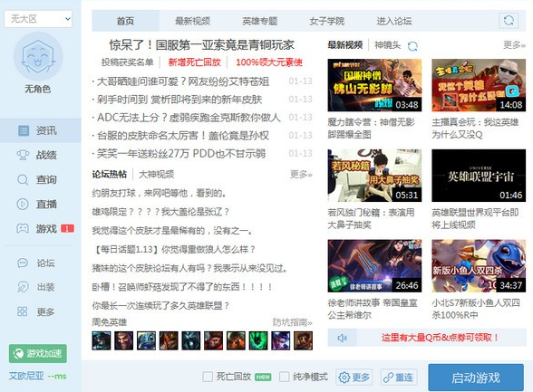Play the 英雄联盟宇宙 video thumbnail

pyautogui.click(x=479, y=176)
